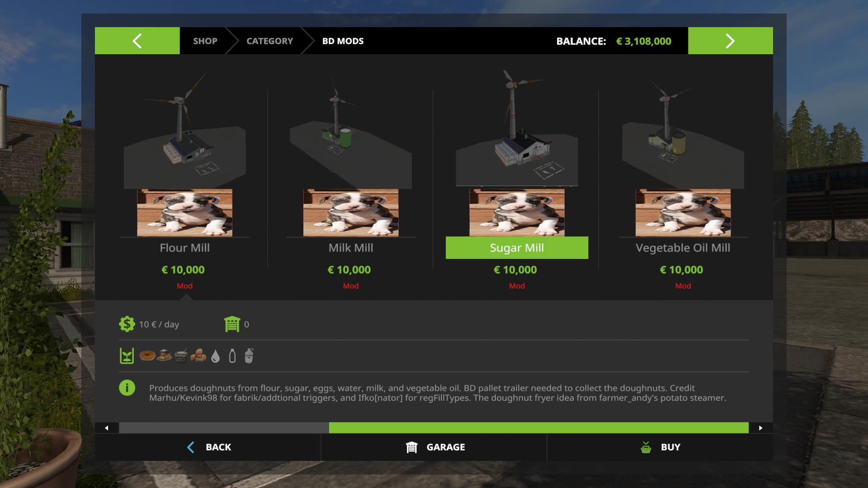Click the eggs fill type icon
This screenshot has height=488, width=868.
(x=198, y=356)
